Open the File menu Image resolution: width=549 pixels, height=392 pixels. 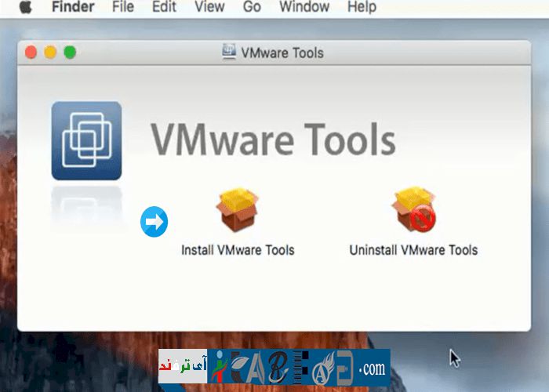[x=123, y=8]
